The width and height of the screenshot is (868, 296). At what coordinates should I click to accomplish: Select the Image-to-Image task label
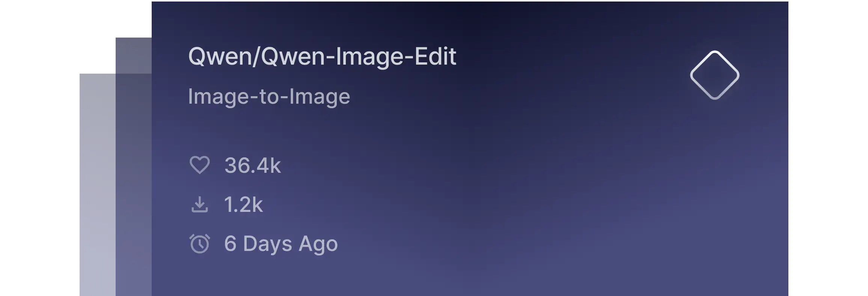coord(269,97)
